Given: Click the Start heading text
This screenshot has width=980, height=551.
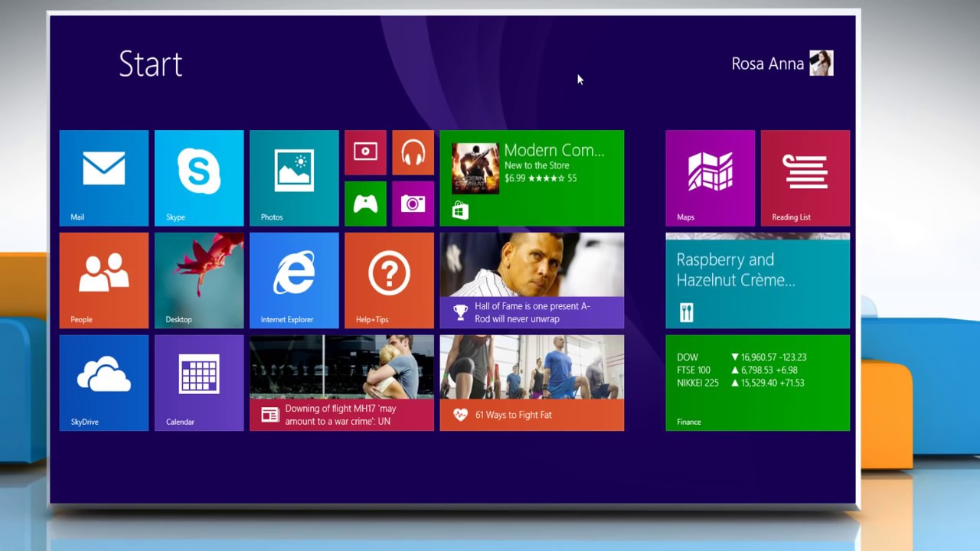Looking at the screenshot, I should (x=151, y=64).
